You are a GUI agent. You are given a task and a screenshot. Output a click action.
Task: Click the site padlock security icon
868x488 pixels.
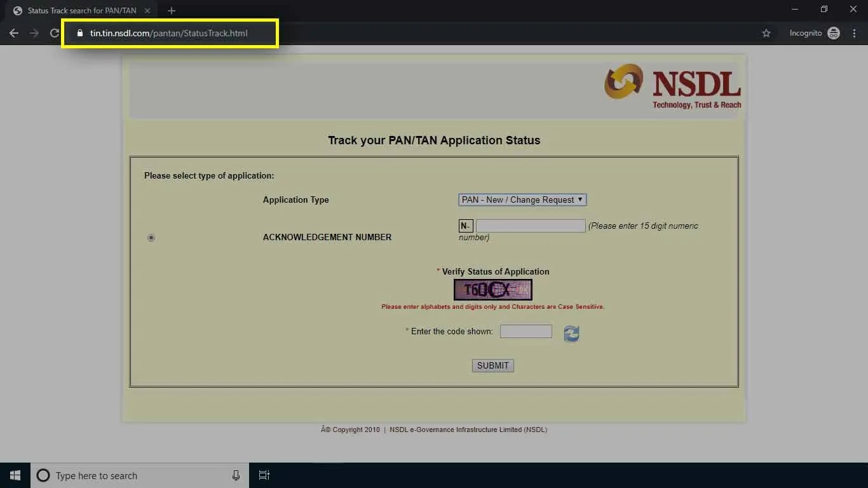(x=80, y=33)
